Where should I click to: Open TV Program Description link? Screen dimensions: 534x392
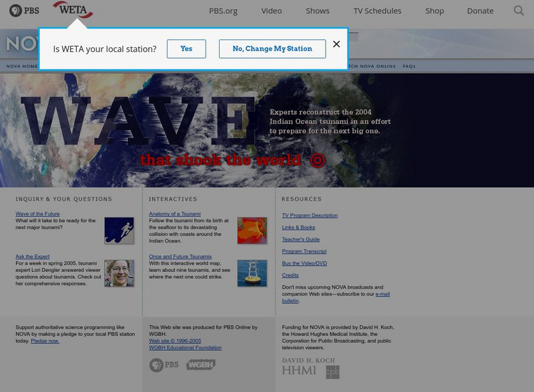point(310,215)
